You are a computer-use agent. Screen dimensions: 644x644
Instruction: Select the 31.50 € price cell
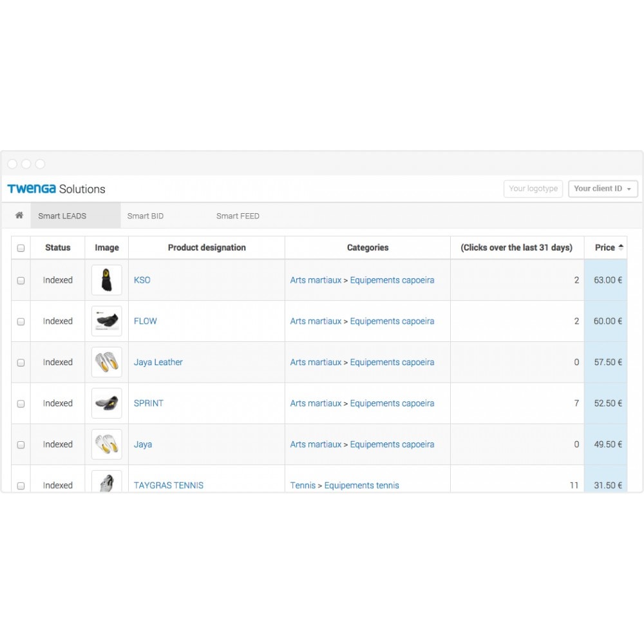click(x=606, y=479)
